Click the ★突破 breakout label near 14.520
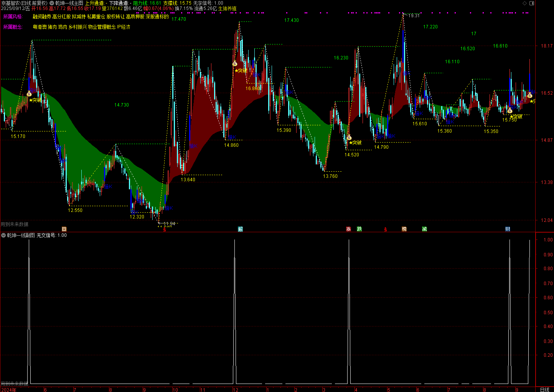Screen dimensions: 554x392 [x=355, y=143]
